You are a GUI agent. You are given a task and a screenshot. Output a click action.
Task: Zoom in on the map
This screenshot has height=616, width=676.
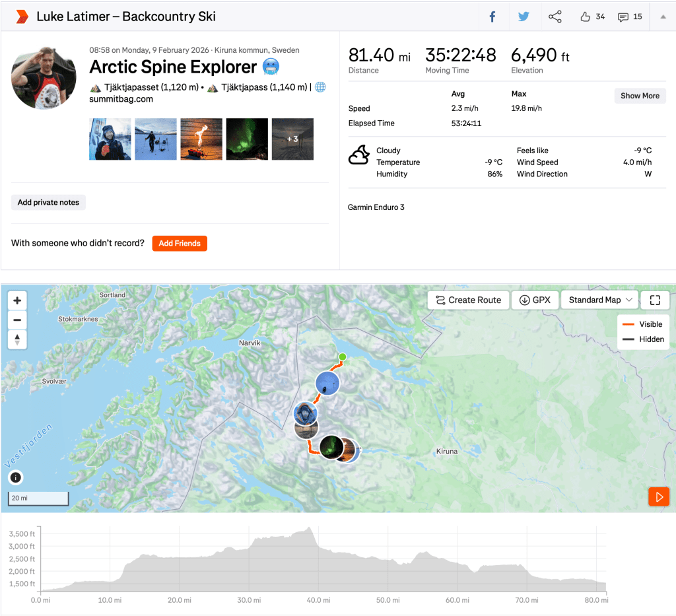pyautogui.click(x=17, y=300)
